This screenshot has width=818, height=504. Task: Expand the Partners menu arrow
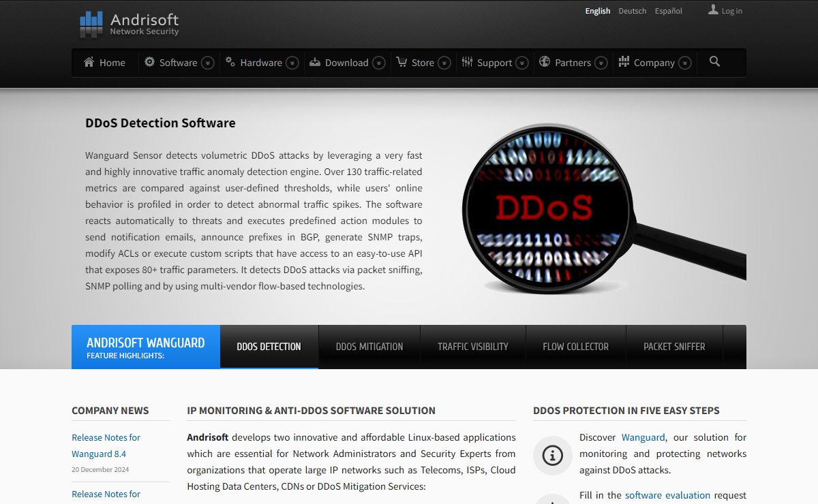click(x=601, y=63)
